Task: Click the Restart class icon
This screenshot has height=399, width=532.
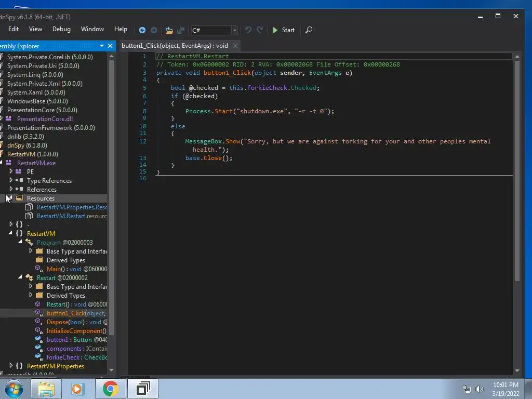Action: (29, 277)
